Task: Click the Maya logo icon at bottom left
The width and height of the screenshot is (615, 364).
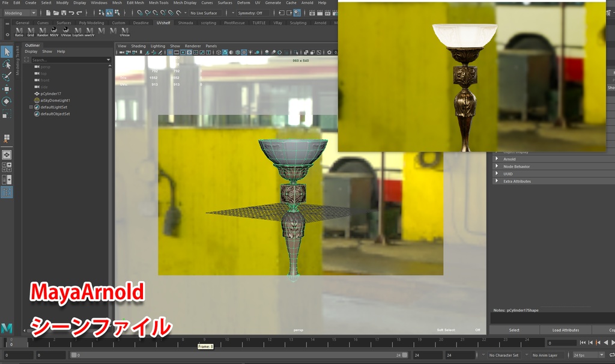Action: pyautogui.click(x=7, y=328)
